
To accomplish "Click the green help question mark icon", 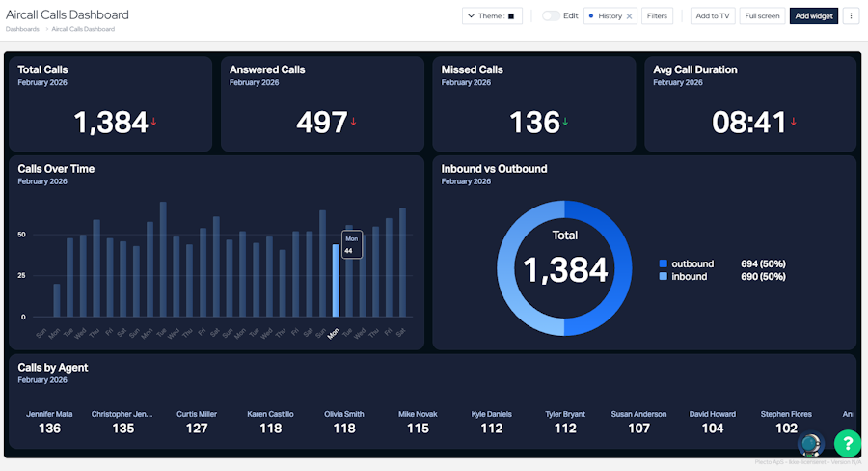I will [847, 443].
